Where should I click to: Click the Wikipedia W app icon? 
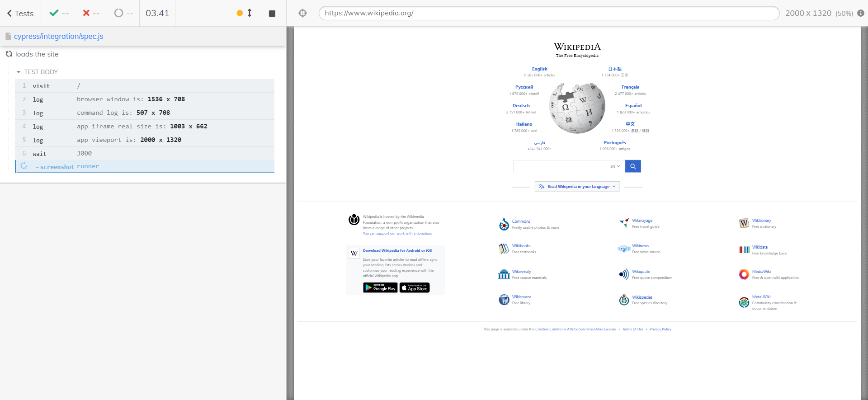pos(354,254)
